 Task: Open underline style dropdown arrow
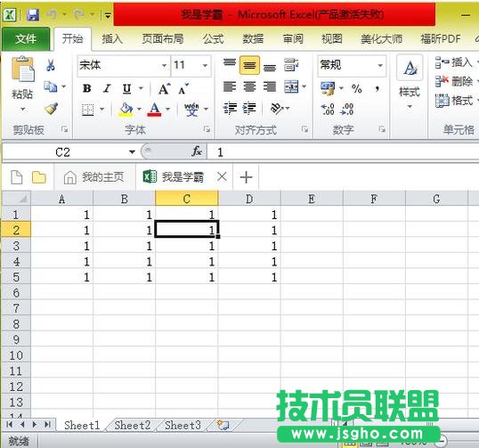coord(141,89)
